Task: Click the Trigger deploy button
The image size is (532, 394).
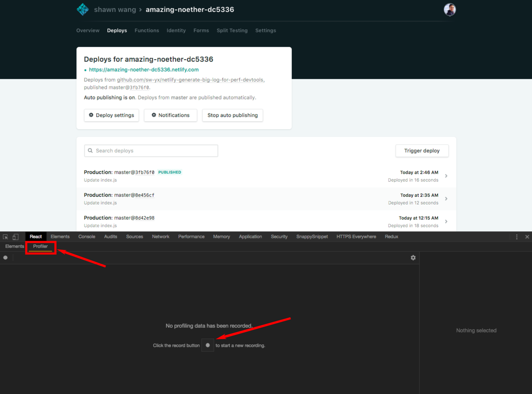Action: (x=422, y=150)
